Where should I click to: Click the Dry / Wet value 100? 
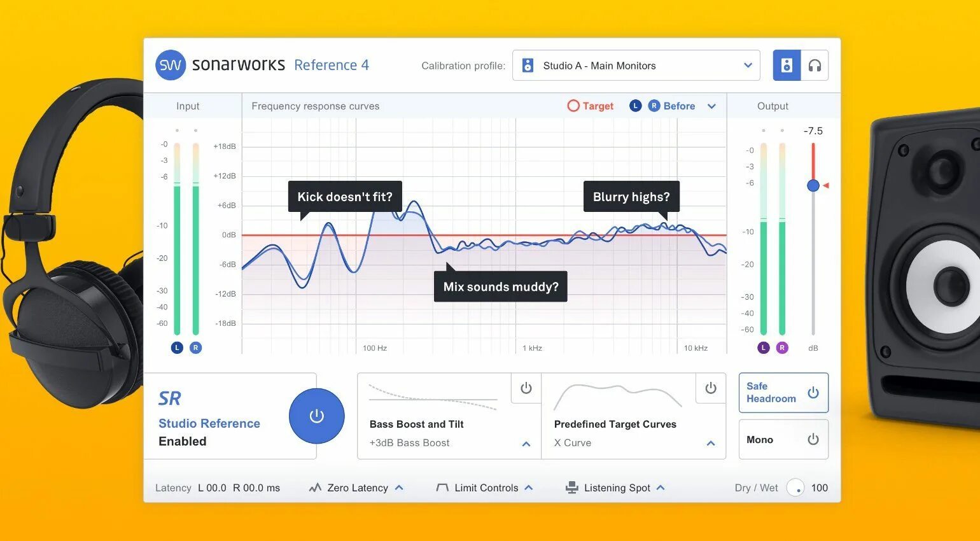click(x=820, y=488)
